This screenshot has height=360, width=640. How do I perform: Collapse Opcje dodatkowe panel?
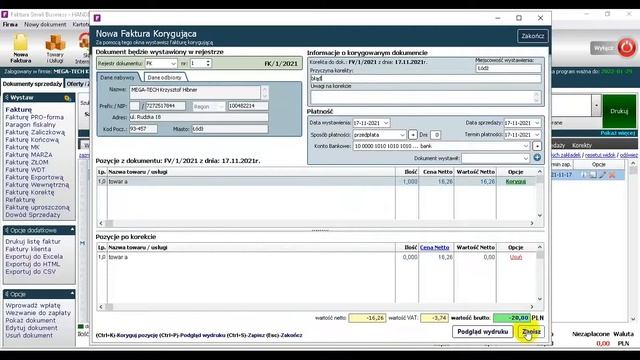tap(72, 230)
